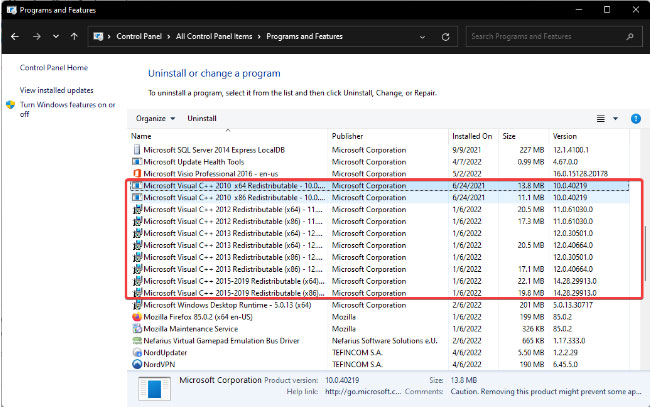Select Visual C++ 2010 x86 Redistributable

pos(380,198)
